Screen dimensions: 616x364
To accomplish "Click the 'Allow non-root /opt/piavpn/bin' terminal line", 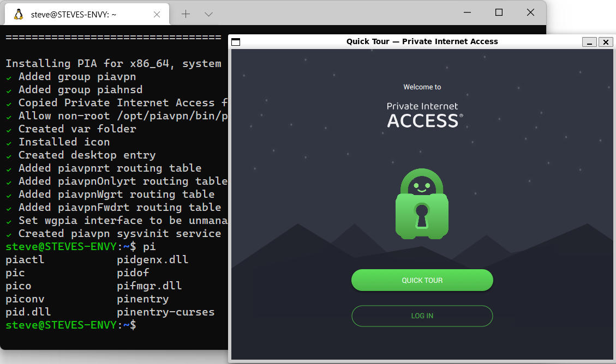I will click(x=117, y=116).
